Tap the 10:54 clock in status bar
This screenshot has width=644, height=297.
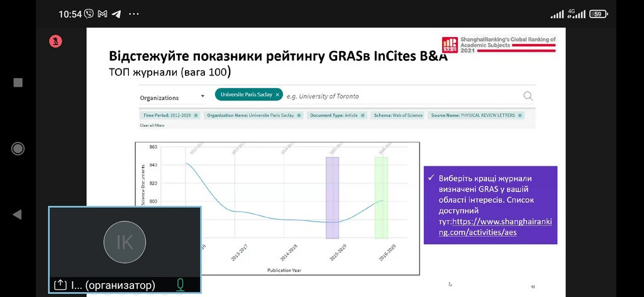pyautogui.click(x=70, y=14)
